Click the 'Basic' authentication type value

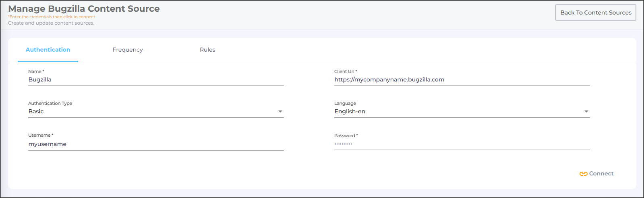coord(36,112)
